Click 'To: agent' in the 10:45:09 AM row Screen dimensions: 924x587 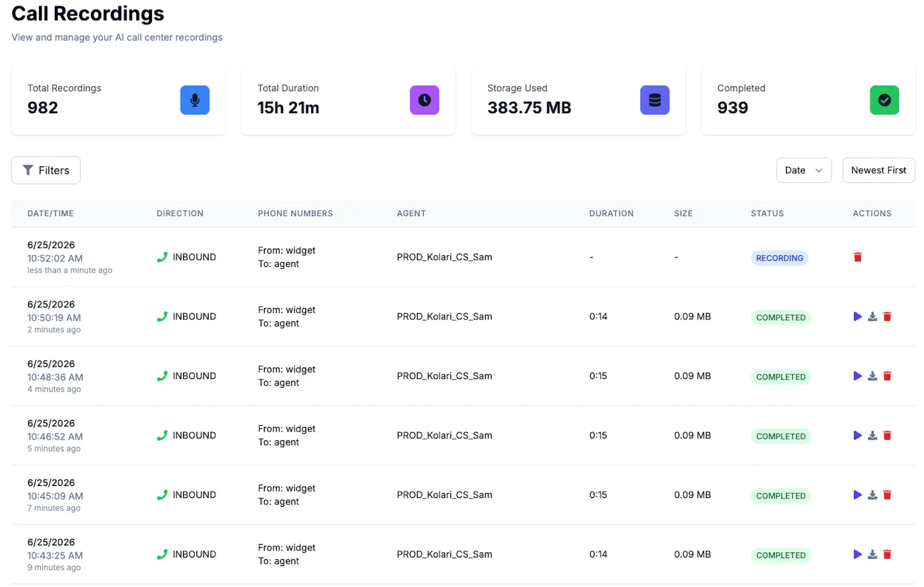point(278,501)
